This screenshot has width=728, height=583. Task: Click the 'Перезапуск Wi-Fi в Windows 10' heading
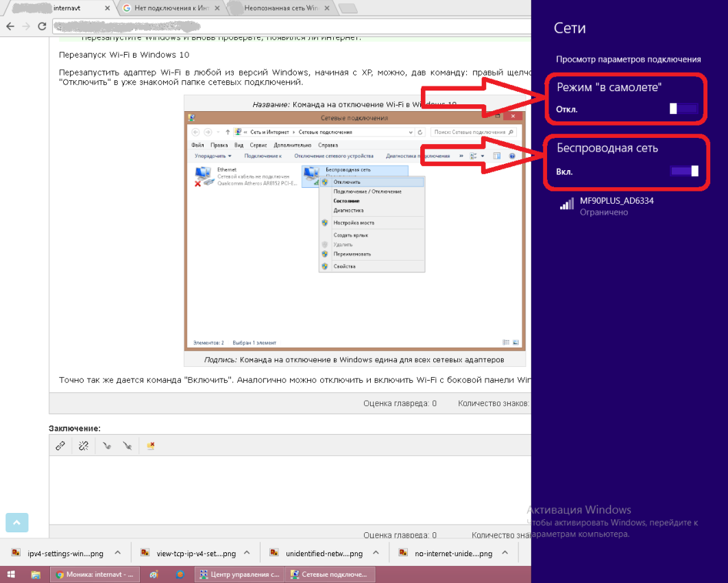click(124, 55)
